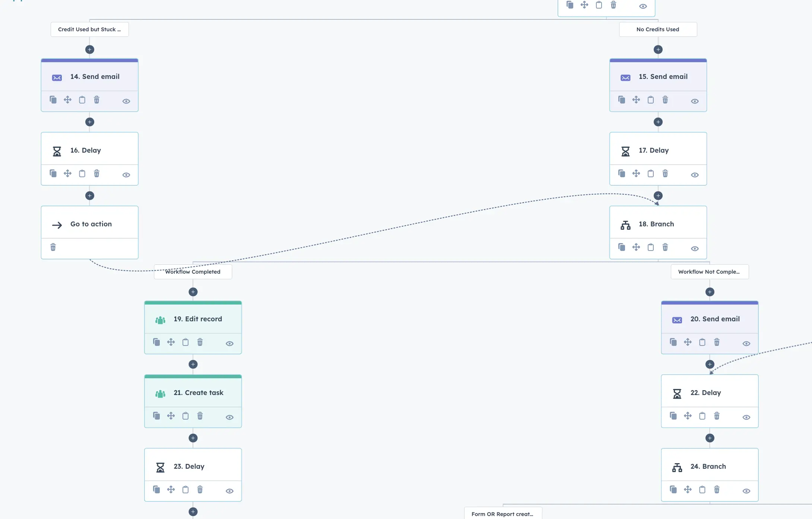Move the 14. Send email action

click(x=67, y=100)
